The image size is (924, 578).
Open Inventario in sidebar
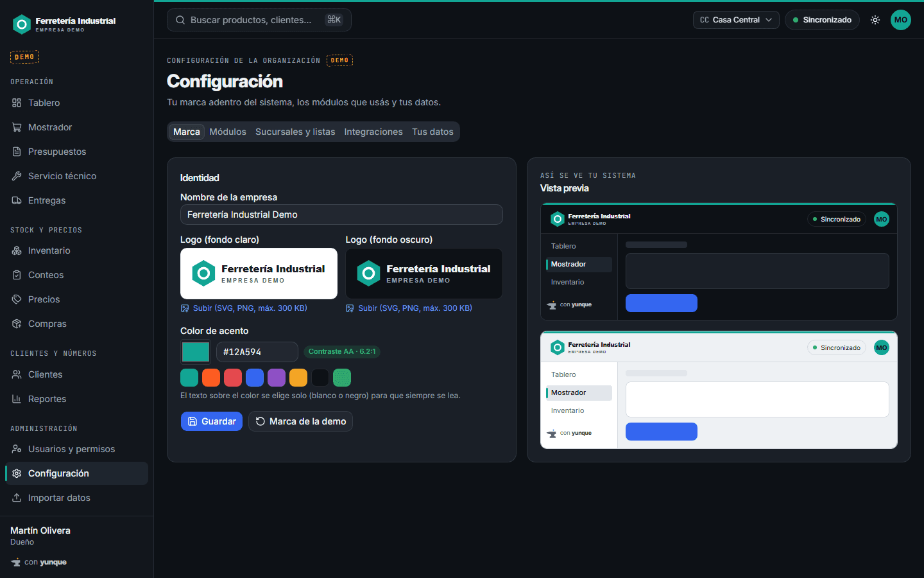pos(76,250)
